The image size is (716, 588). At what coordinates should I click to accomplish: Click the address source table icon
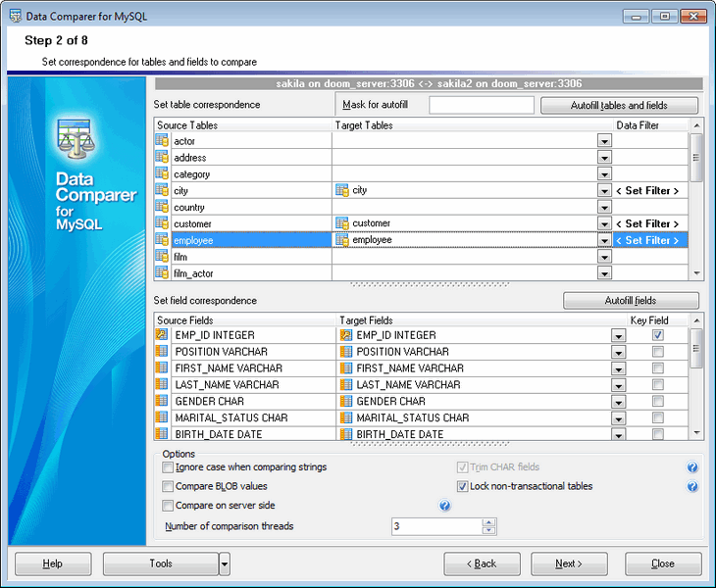162,157
